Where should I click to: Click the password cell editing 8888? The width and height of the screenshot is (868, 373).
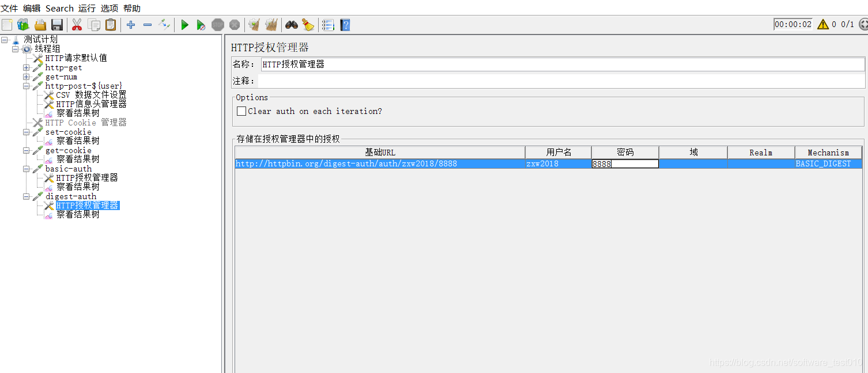tap(625, 164)
